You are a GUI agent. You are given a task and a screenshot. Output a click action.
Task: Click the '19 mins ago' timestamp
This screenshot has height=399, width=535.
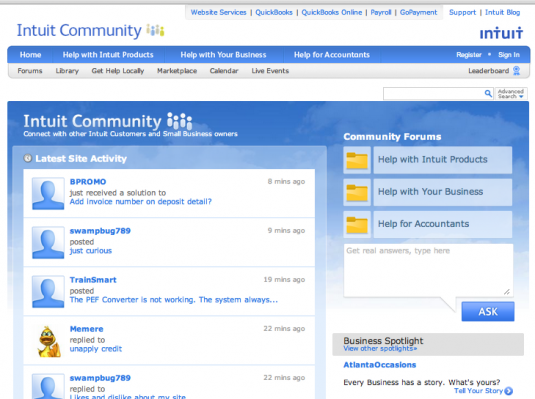coord(284,280)
